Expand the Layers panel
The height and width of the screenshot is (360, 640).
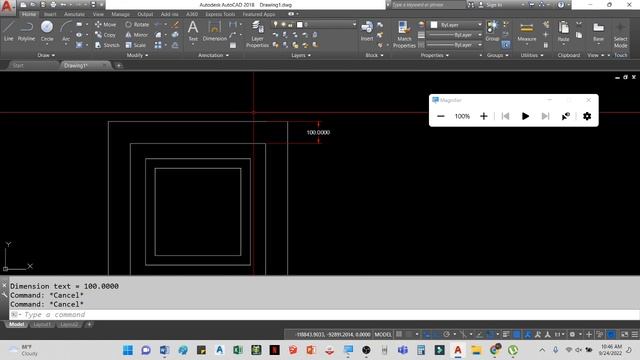pos(301,55)
